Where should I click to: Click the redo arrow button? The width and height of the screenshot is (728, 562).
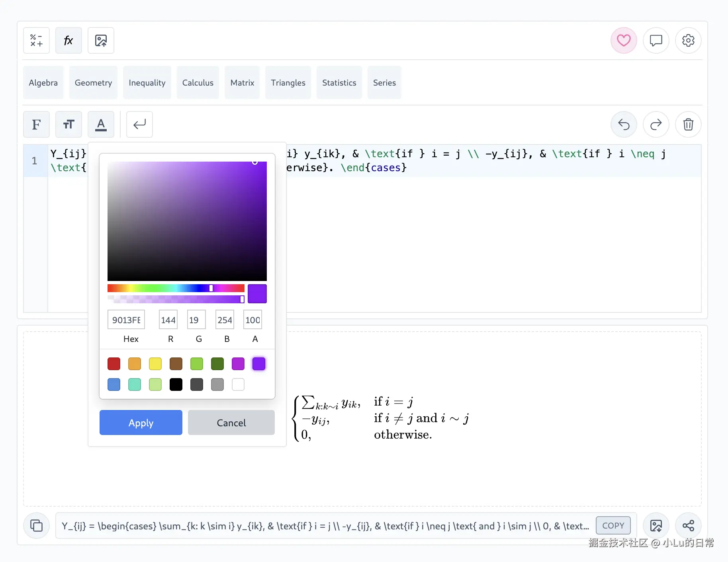(656, 125)
